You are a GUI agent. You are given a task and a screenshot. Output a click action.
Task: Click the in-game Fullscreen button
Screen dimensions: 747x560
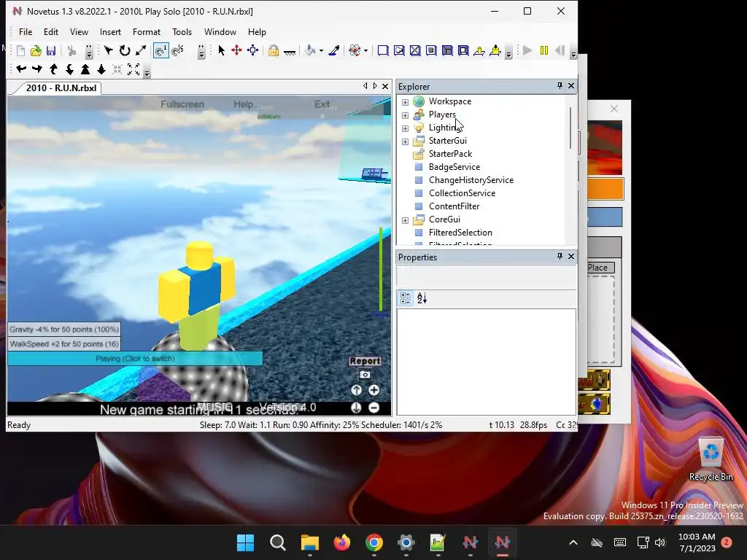click(182, 104)
